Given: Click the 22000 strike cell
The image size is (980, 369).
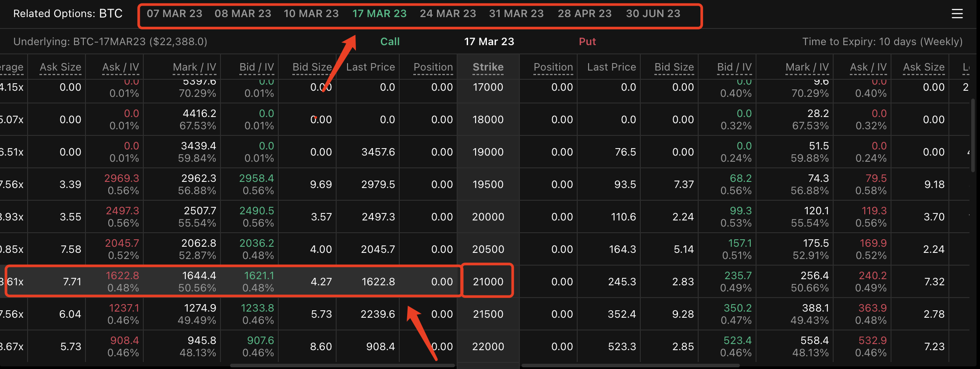Looking at the screenshot, I should pos(488,347).
